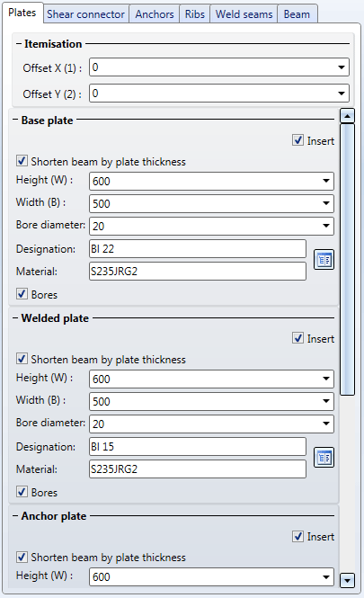
Task: Switch to the Weld seams tab
Action: click(244, 14)
